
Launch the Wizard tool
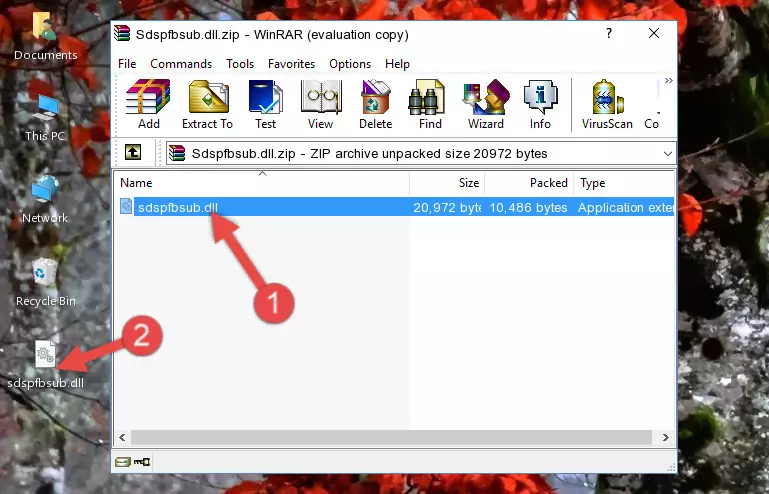486,104
